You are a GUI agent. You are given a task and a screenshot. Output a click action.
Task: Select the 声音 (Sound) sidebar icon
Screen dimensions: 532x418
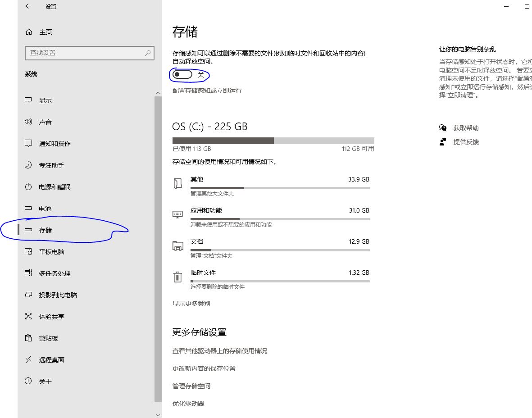28,122
